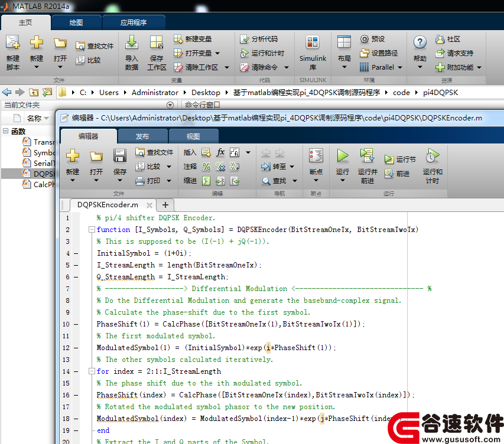Select the CalcPh file in folder list
Image resolution: width=504 pixels, height=444 pixels.
[38, 184]
